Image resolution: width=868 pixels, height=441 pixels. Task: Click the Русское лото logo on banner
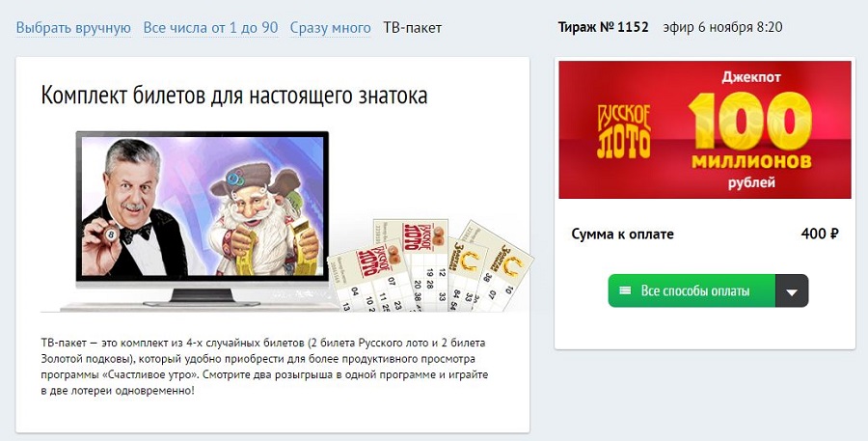(x=624, y=131)
